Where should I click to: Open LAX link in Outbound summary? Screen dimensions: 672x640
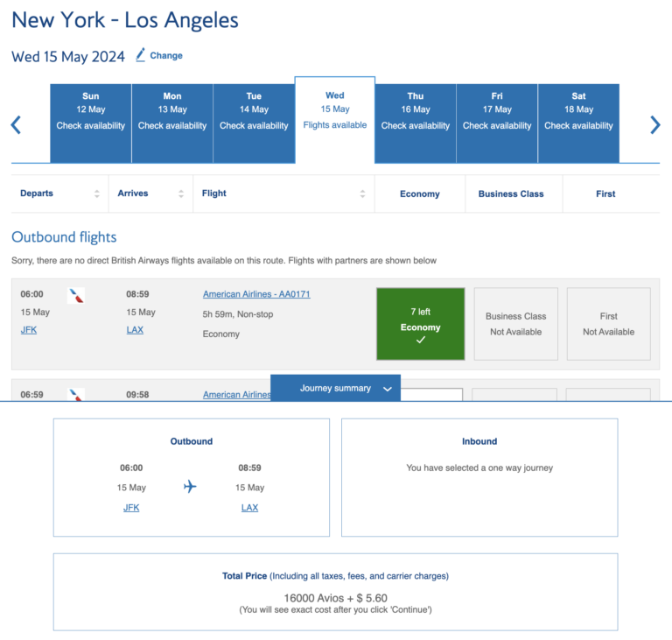coord(249,508)
